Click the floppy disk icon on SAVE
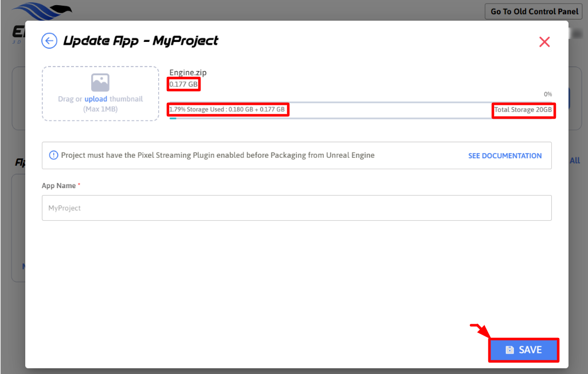 509,350
